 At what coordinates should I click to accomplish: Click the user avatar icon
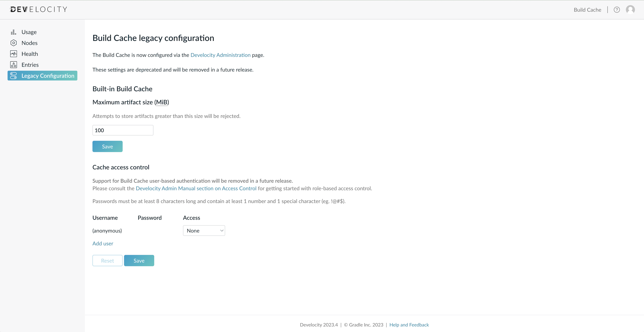tap(630, 9)
